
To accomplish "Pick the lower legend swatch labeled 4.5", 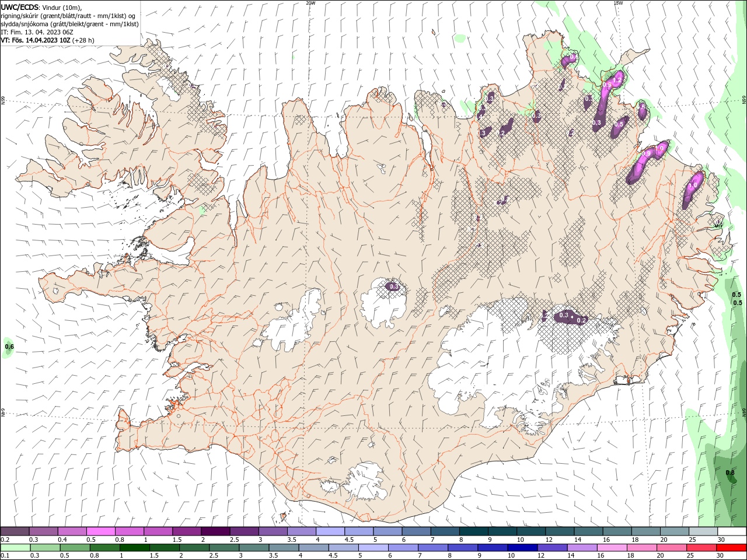I will pos(344,548).
